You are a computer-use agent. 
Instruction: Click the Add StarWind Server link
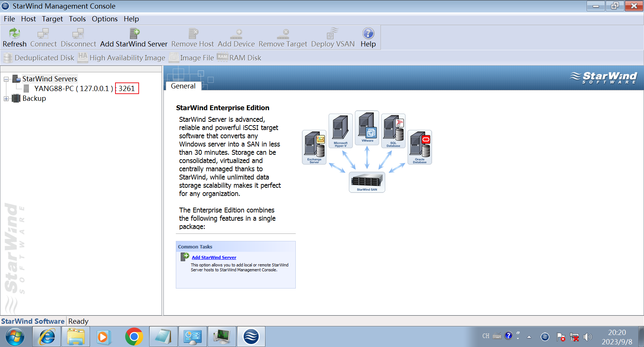pyautogui.click(x=214, y=257)
